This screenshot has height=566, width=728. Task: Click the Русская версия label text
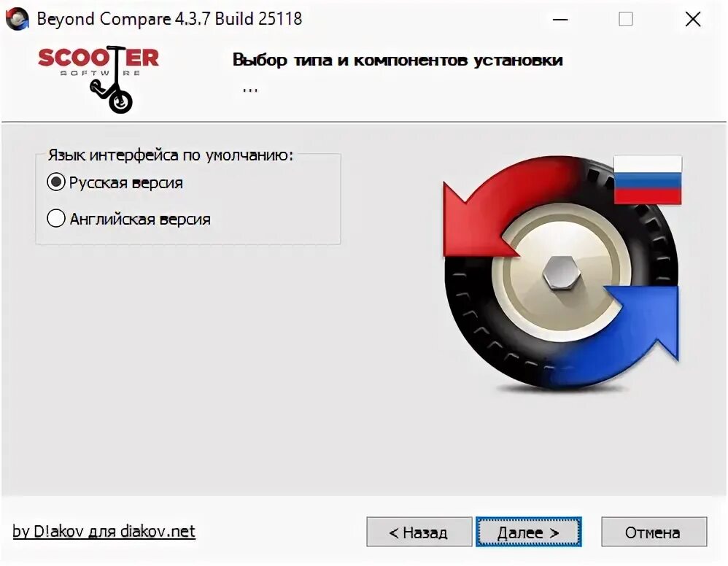click(x=125, y=183)
